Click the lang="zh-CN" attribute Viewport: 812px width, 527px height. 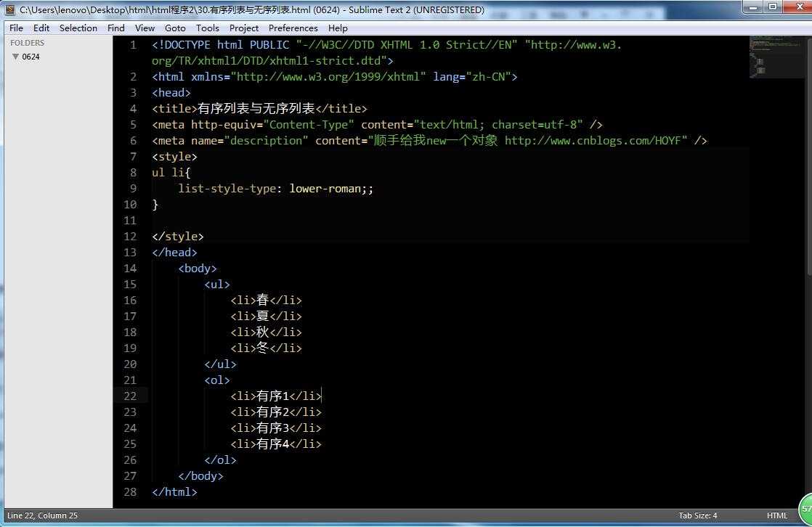pyautogui.click(x=472, y=77)
